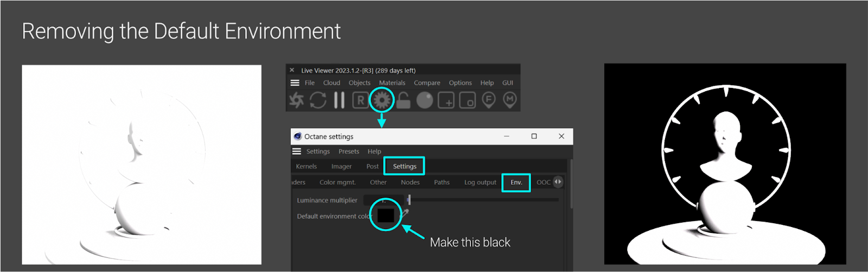Screen dimensions: 868x272
Task: Pick color with the eyedropper icon
Action: pos(404,213)
